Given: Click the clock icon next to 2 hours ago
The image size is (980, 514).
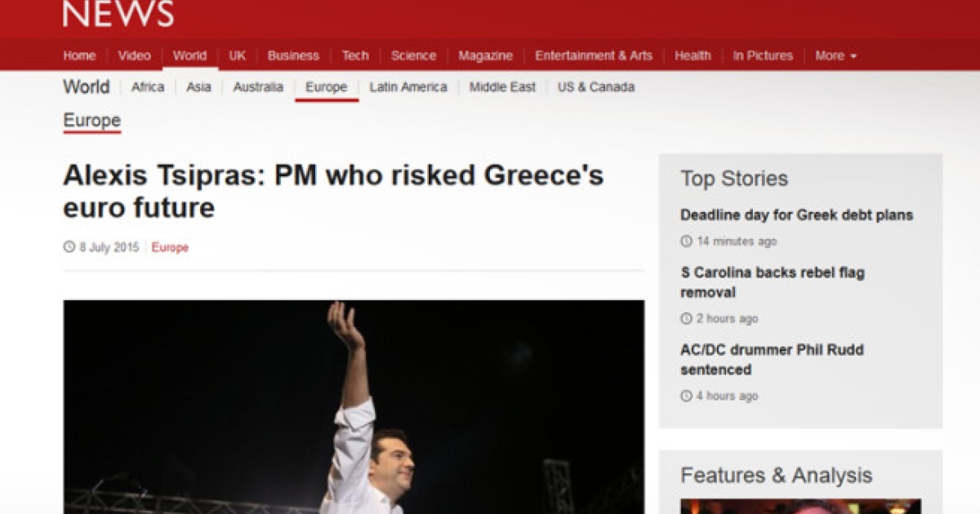Looking at the screenshot, I should tap(687, 318).
